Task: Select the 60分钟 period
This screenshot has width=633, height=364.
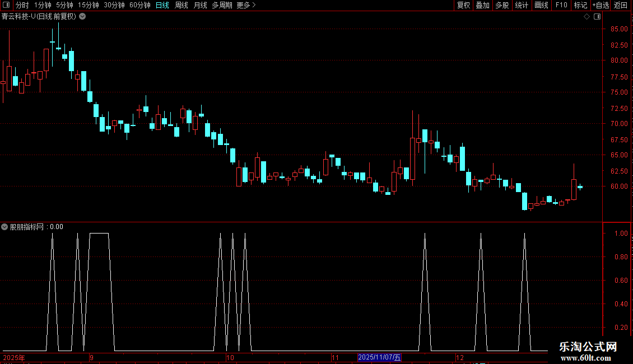Action: (140, 5)
